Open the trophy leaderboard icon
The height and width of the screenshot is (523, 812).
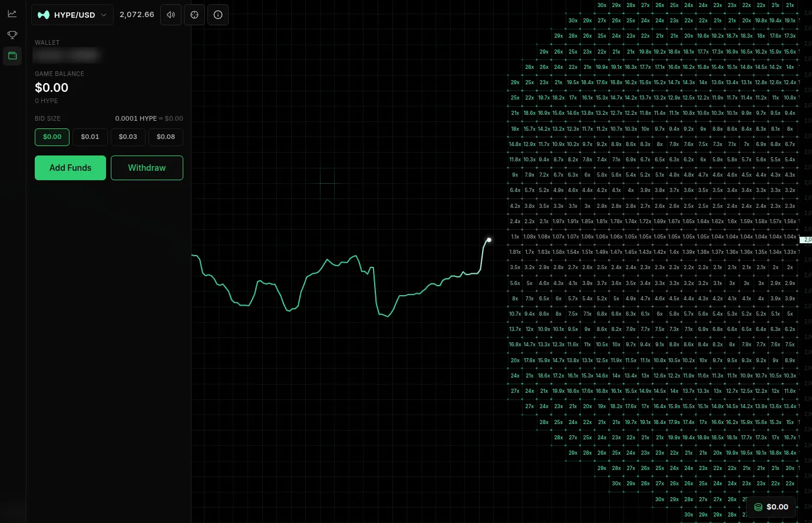(12, 35)
